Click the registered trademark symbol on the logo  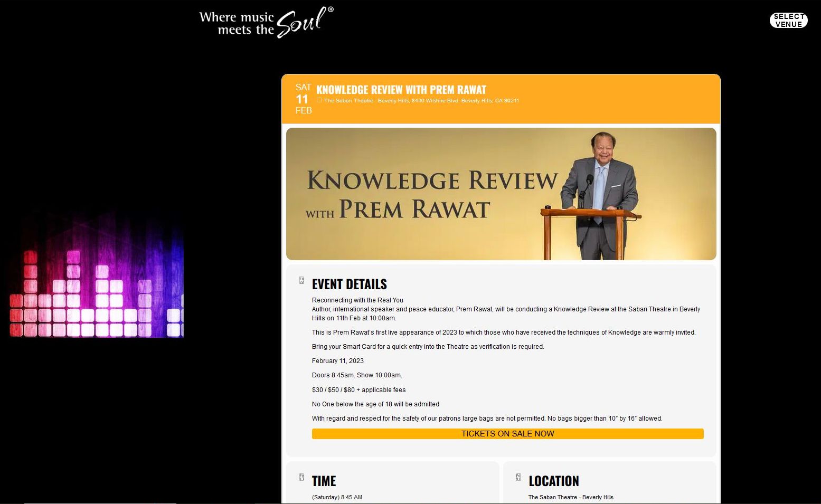332,9
